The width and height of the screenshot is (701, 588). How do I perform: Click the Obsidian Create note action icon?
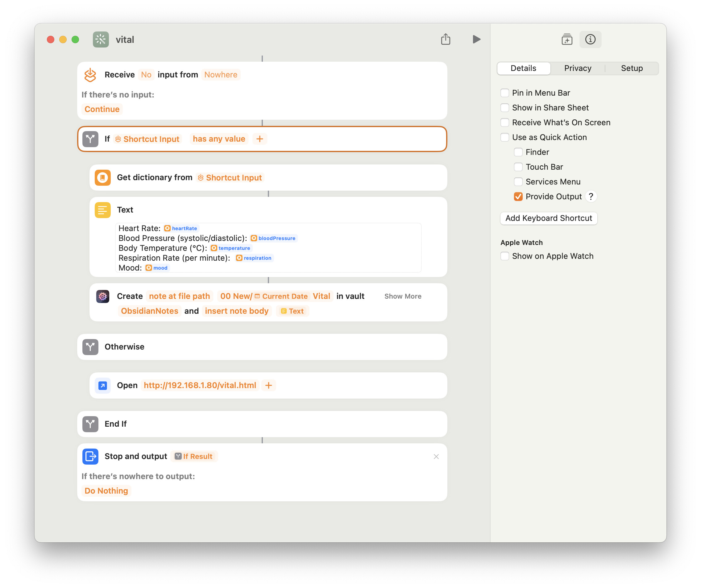[x=102, y=296]
